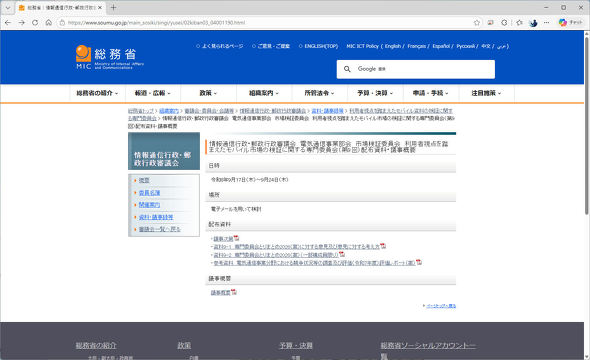
Task: Expand the 所管法令 navigation menu
Action: [319, 93]
